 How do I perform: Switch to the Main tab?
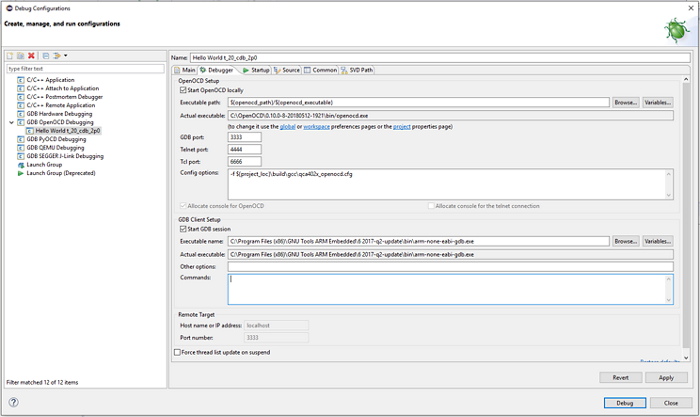click(185, 70)
